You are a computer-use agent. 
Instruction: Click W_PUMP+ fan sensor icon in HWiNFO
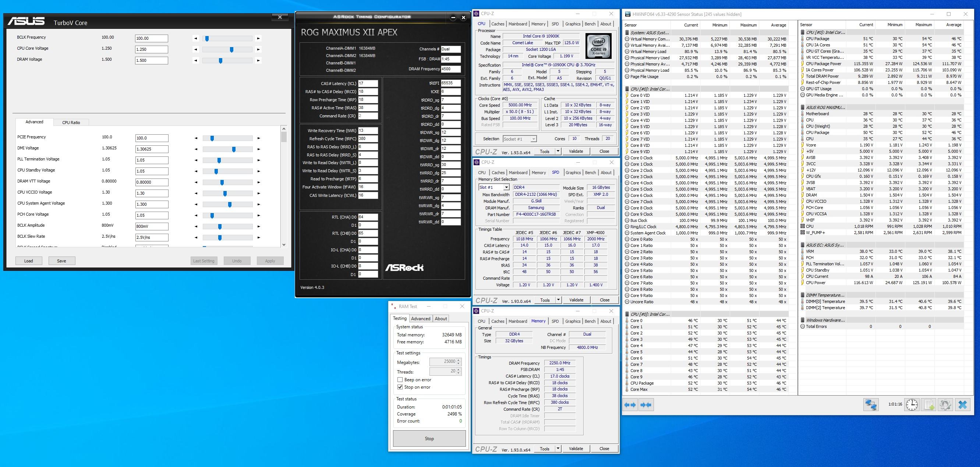tap(802, 232)
